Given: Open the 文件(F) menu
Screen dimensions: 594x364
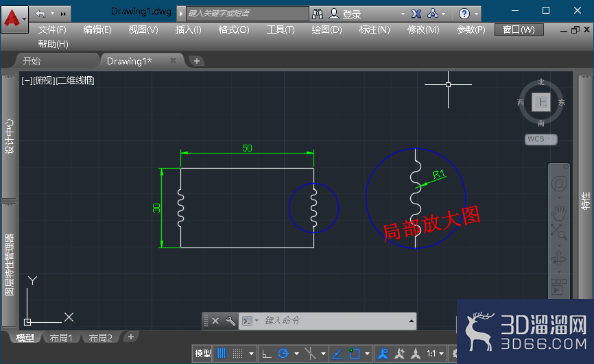Looking at the screenshot, I should pos(52,29).
